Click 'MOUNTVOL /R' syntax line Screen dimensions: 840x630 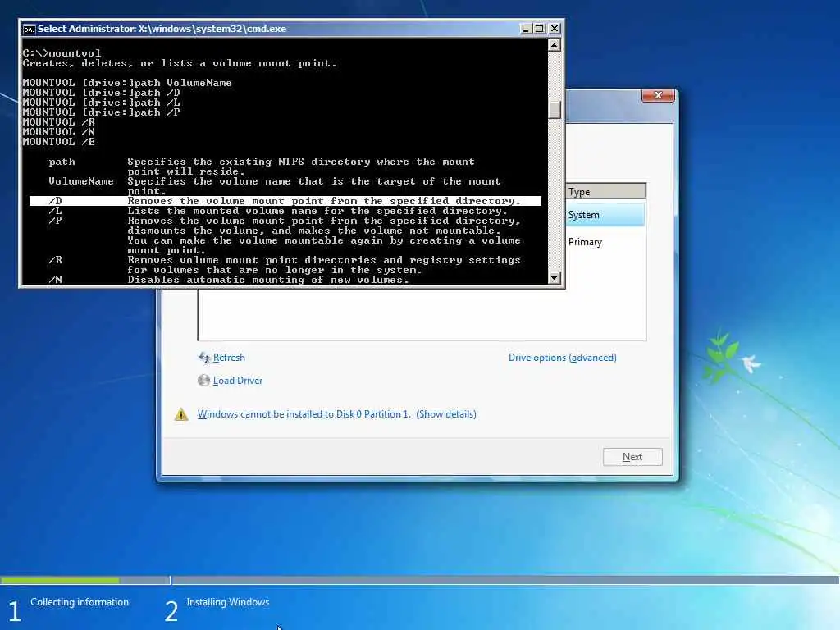(59, 122)
